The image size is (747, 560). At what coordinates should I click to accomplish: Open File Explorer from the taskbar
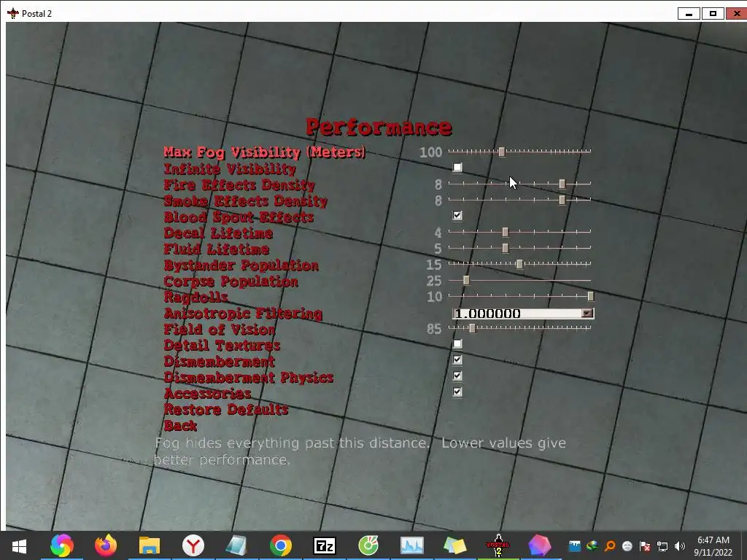(x=149, y=545)
